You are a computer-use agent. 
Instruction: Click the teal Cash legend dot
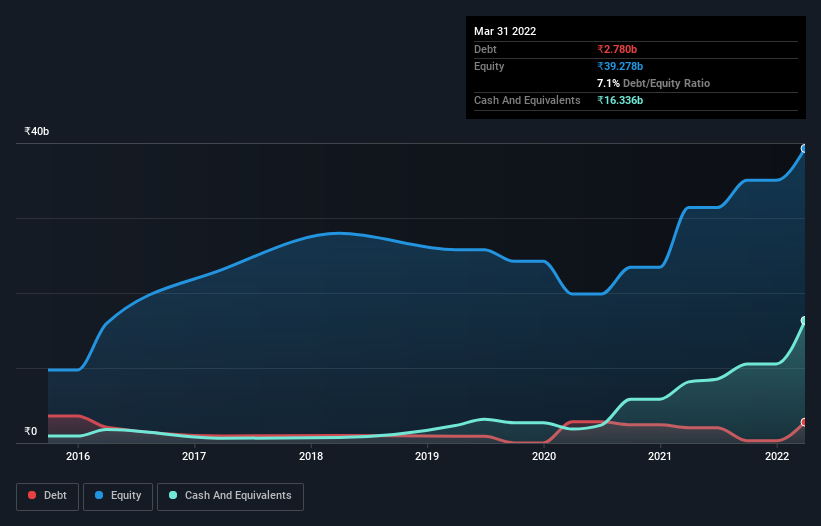[x=173, y=495]
